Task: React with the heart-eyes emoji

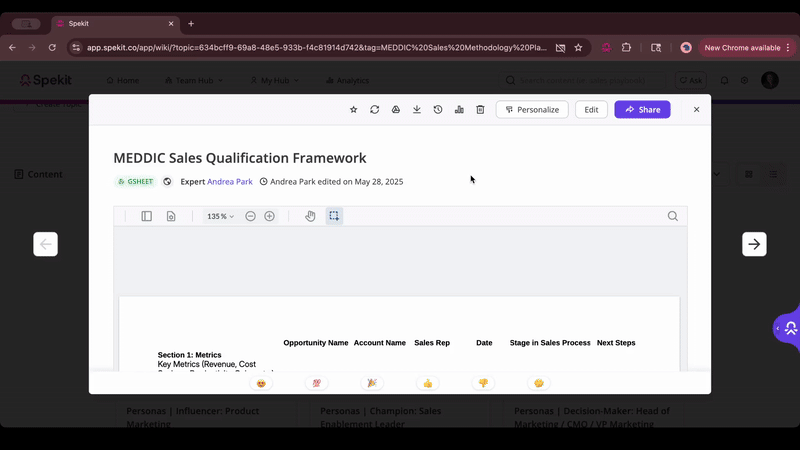Action: 261,383
